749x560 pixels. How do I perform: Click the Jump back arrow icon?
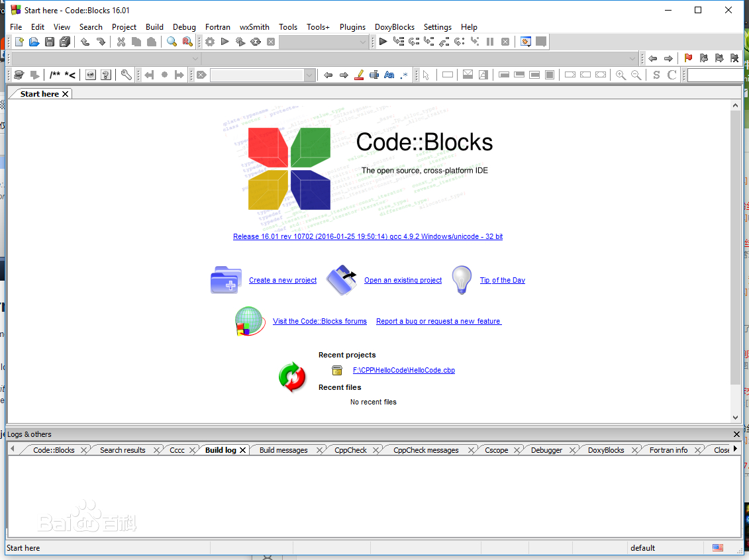click(x=653, y=58)
